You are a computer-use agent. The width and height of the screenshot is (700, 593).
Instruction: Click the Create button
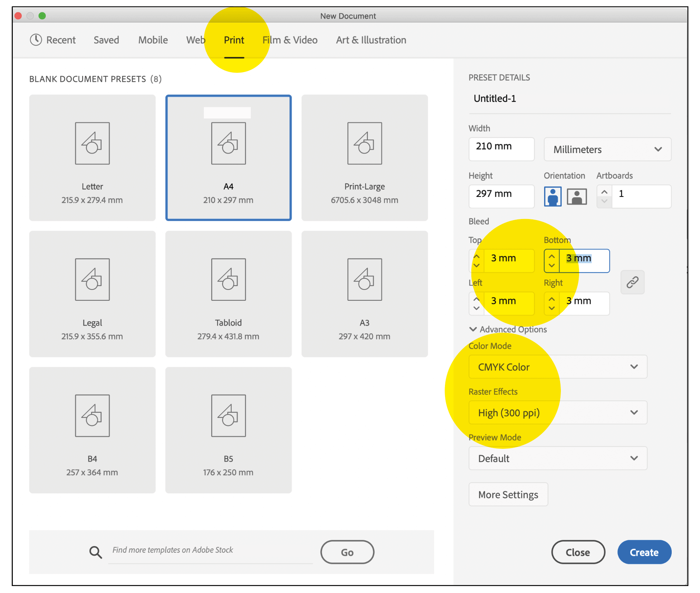click(x=644, y=552)
